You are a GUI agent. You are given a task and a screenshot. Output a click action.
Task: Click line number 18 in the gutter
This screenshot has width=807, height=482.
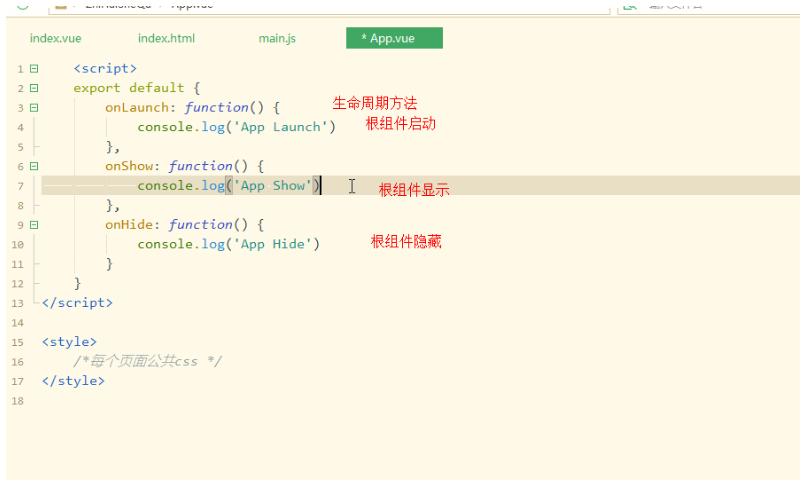(17, 401)
